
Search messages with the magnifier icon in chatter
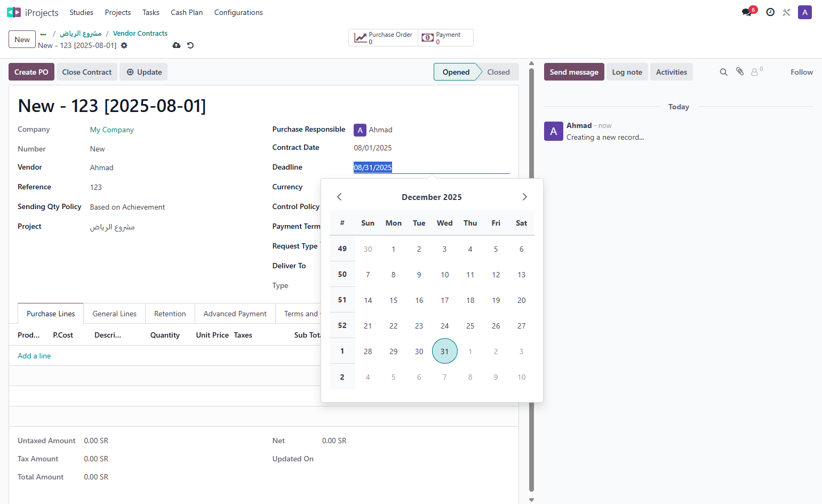click(723, 72)
